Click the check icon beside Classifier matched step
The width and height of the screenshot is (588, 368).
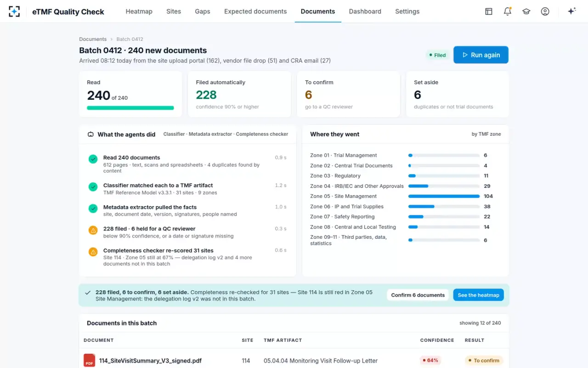pos(93,187)
